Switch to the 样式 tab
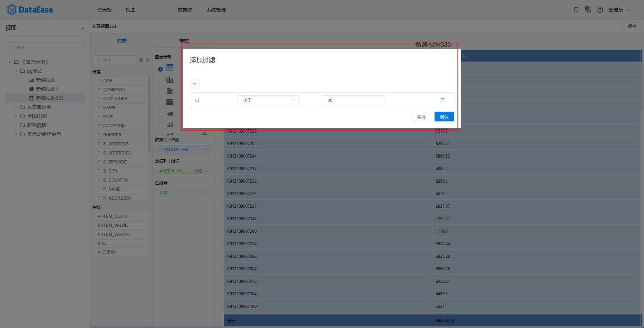The width and height of the screenshot is (644, 328). (x=184, y=40)
